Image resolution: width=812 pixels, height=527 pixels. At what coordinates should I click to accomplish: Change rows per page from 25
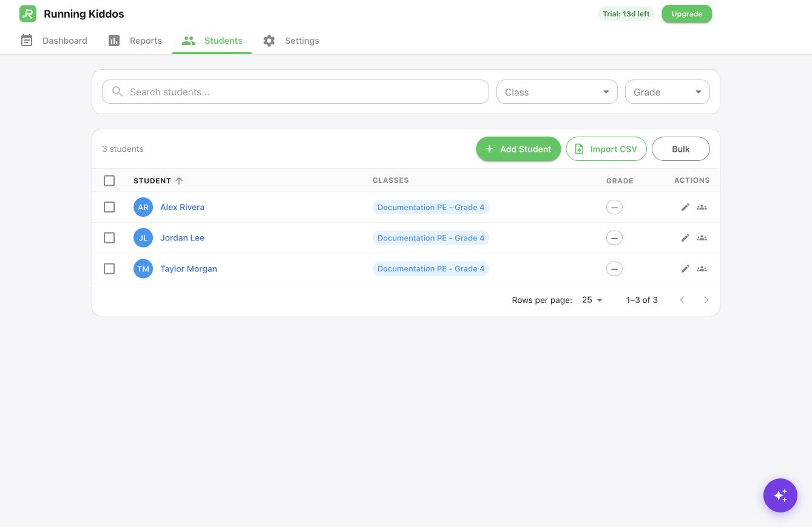592,300
